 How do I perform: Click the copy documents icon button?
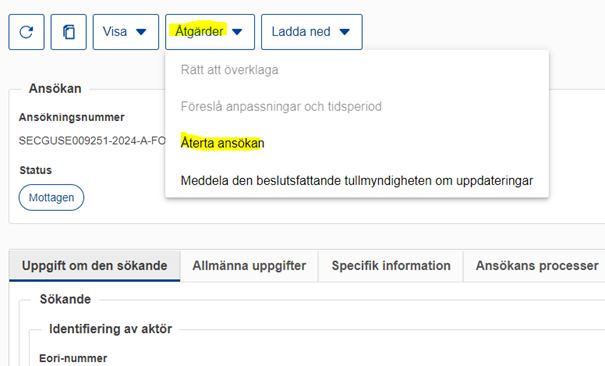coord(69,32)
